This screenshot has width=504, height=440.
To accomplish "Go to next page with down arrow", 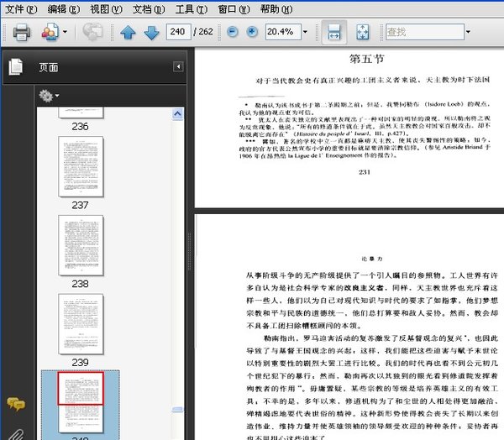I will pyautogui.click(x=151, y=32).
